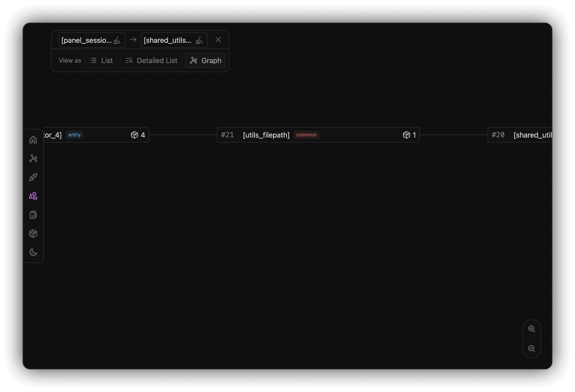Select the Graph view tab
Viewport: 575px width, 392px height.
pyautogui.click(x=205, y=60)
